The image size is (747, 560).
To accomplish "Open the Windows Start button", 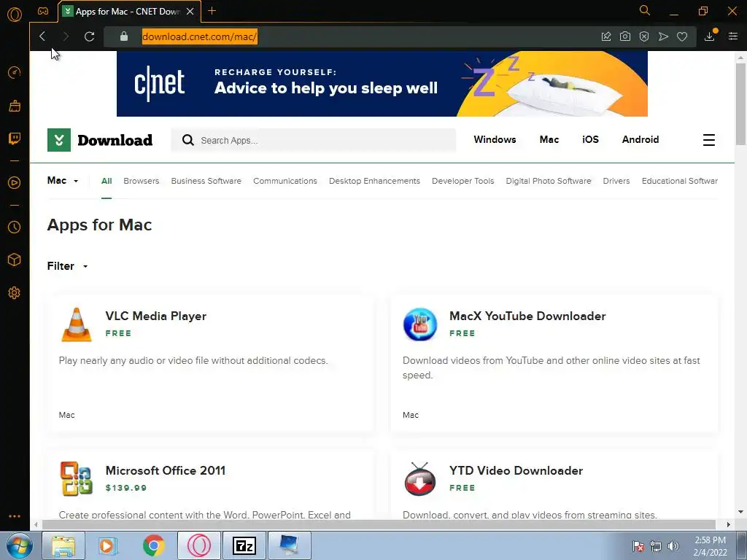I will click(19, 545).
